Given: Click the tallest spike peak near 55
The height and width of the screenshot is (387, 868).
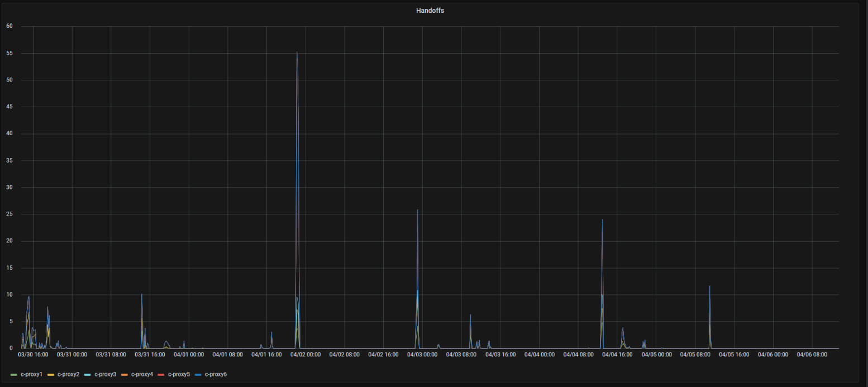Looking at the screenshot, I should pos(297,52).
